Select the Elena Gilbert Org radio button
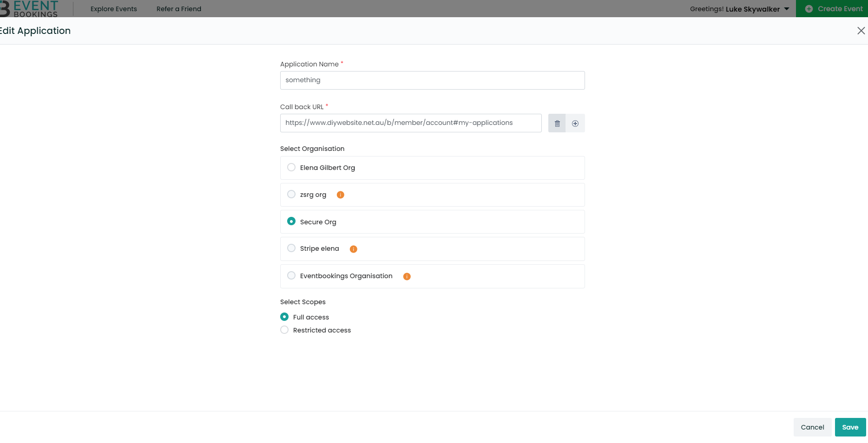This screenshot has height=443, width=868. (291, 168)
